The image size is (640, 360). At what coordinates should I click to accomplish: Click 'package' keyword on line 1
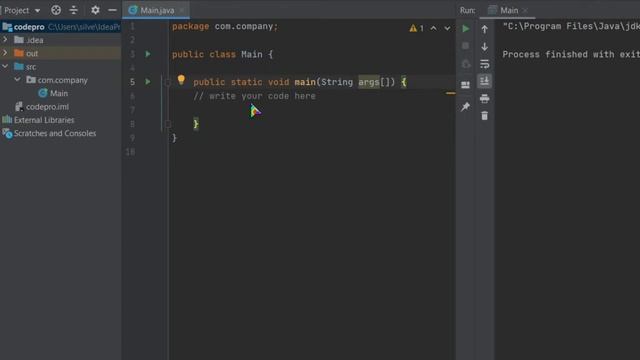coord(191,27)
